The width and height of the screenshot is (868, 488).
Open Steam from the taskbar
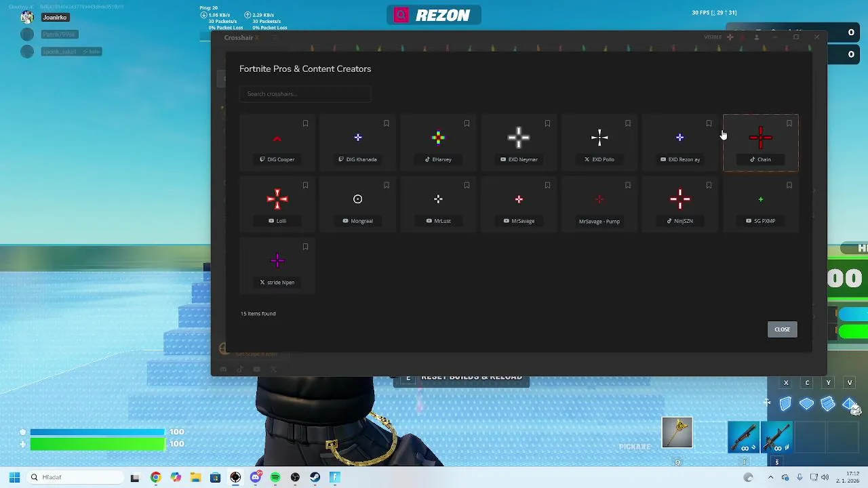(x=315, y=477)
